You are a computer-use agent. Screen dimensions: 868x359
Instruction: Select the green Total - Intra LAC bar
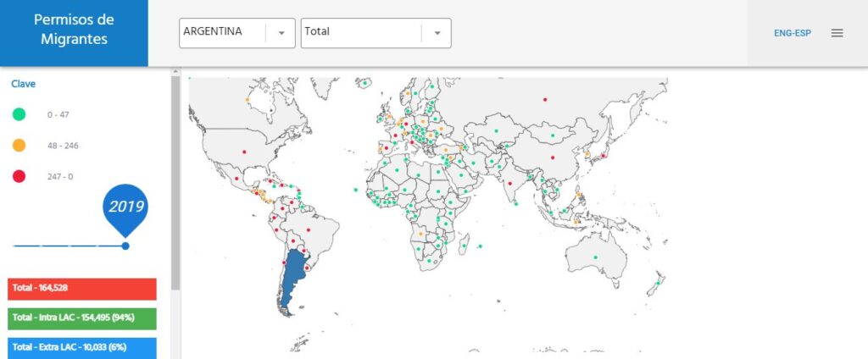(82, 318)
